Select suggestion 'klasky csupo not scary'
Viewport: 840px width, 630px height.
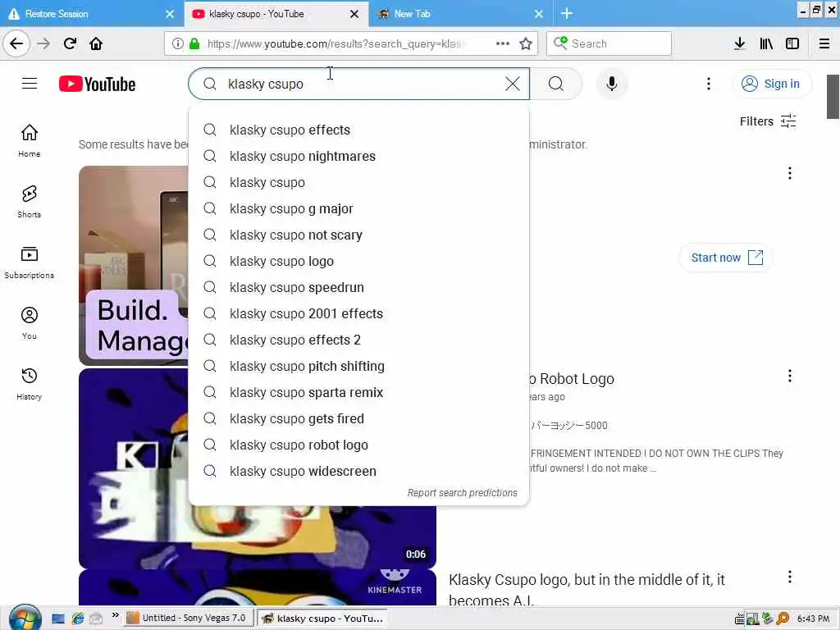[x=359, y=235]
